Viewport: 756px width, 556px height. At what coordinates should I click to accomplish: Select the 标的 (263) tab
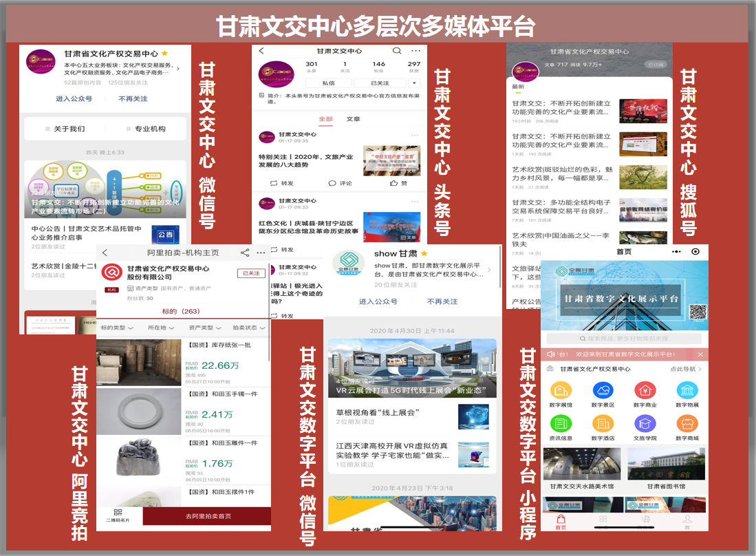[181, 312]
